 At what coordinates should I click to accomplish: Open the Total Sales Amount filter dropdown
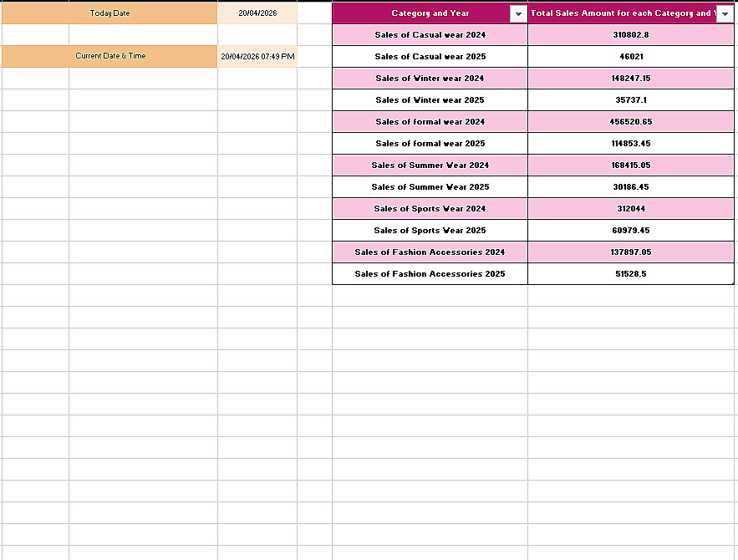pyautogui.click(x=725, y=13)
